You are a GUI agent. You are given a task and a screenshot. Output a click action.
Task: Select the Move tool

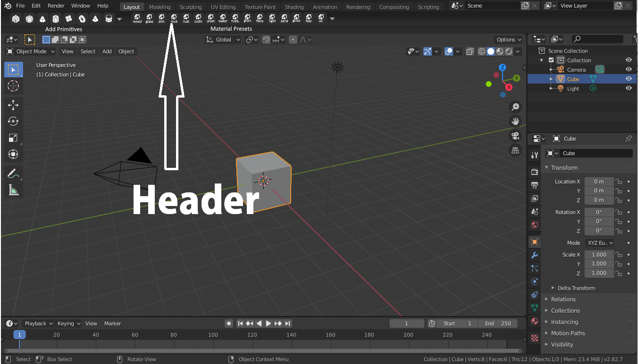[x=13, y=105]
